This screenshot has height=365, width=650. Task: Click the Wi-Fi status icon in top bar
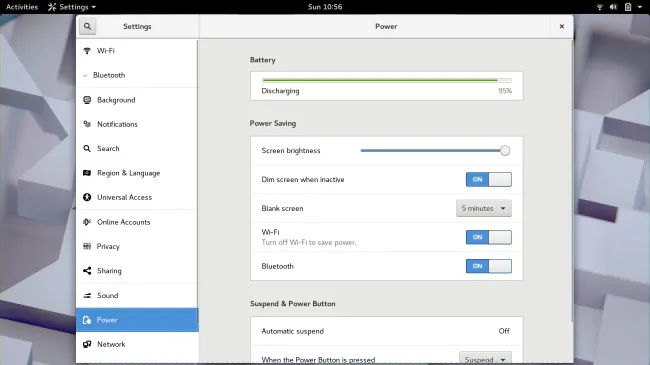[599, 7]
